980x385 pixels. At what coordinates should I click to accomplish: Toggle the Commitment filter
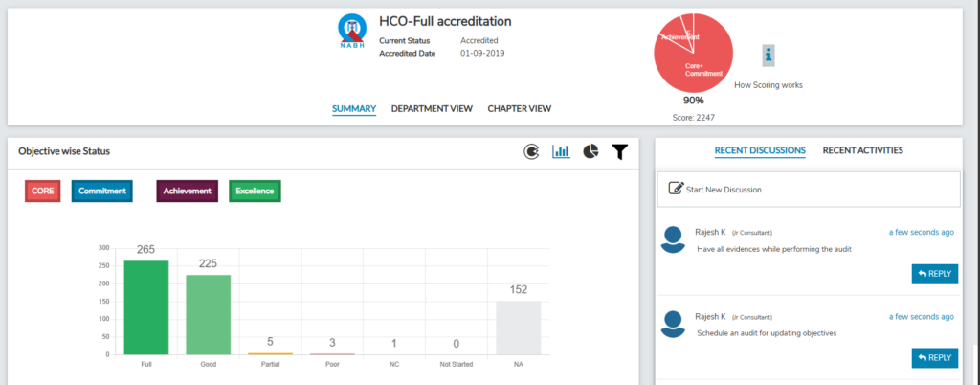(x=102, y=191)
